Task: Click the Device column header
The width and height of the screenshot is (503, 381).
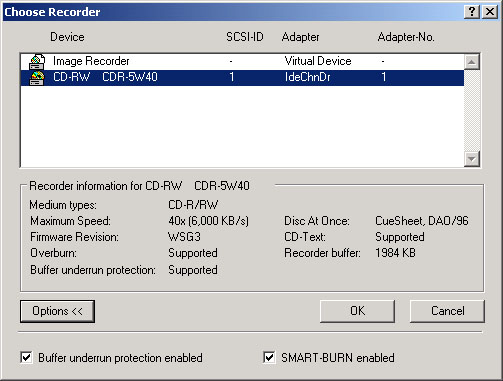Action: [67, 37]
